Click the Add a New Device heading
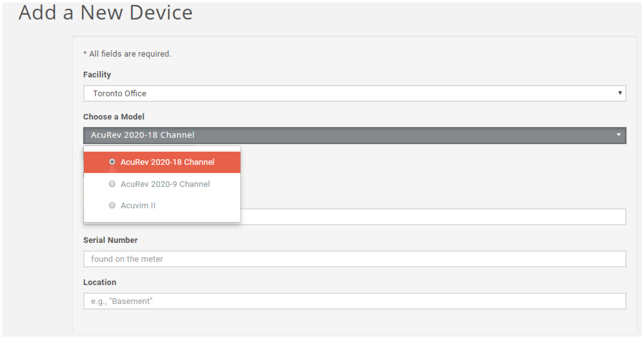Viewport: 644px width, 339px height. click(105, 13)
